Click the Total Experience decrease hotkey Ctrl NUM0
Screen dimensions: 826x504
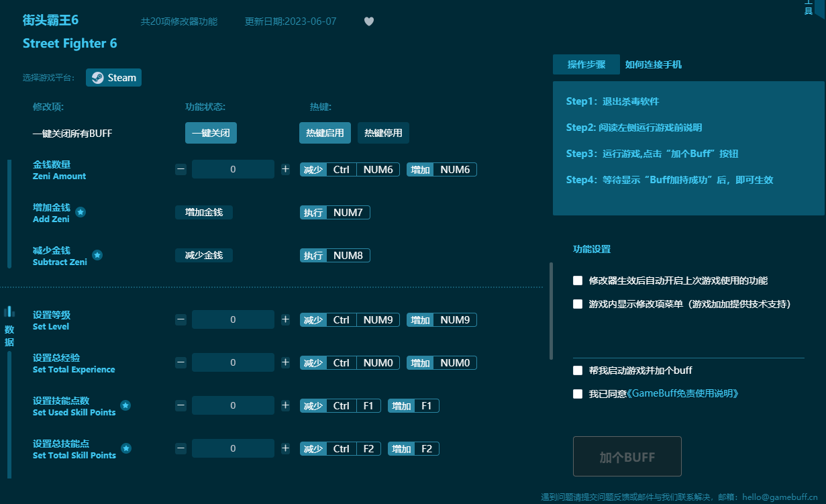[350, 363]
